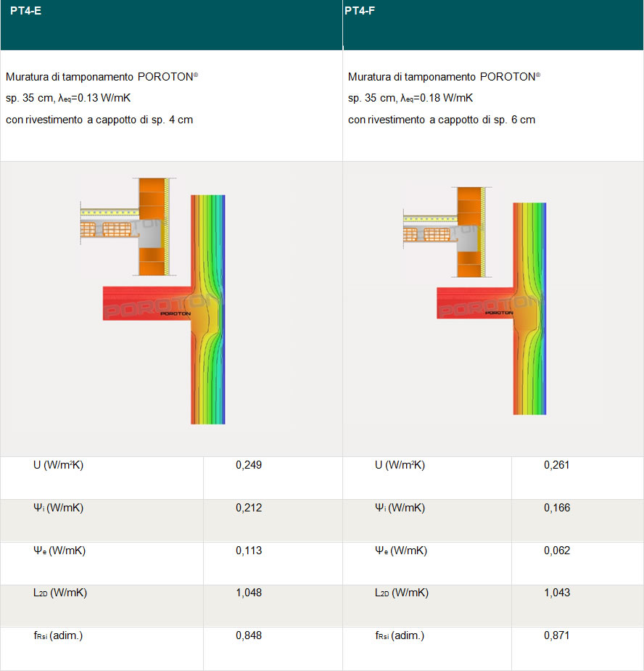The width and height of the screenshot is (644, 671).
Task: Click PT4-F text 'λeq=0.18 W/mK'
Action: point(437,98)
